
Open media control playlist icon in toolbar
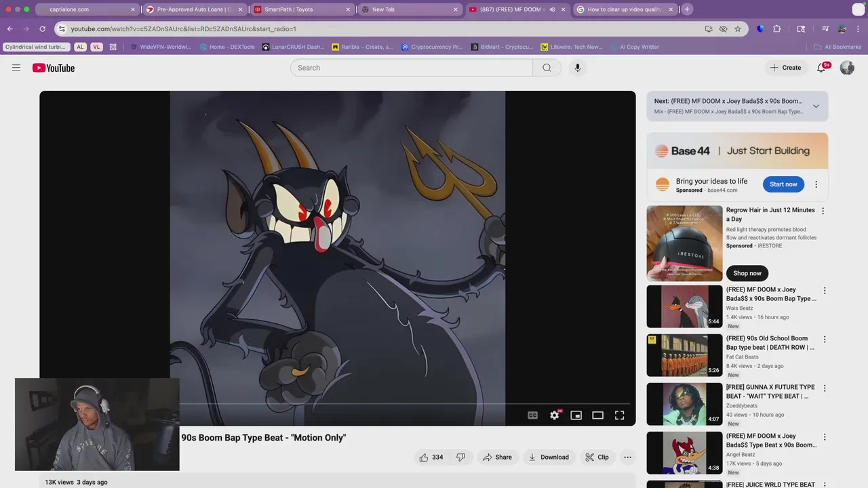825,29
